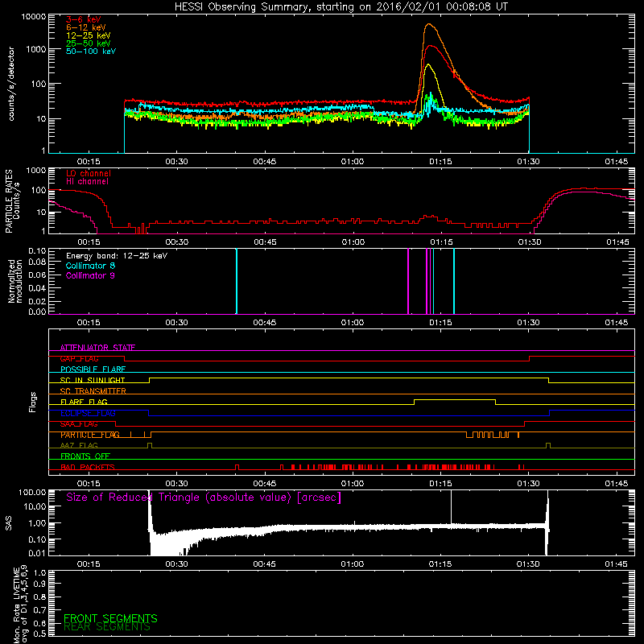Viewport: 644px width, 644px height.
Task: Click the counts/s/detector axis label
Action: pyautogui.click(x=11, y=84)
